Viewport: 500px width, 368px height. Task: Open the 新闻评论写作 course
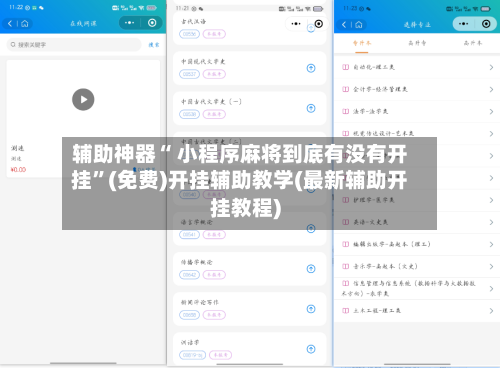[200, 302]
